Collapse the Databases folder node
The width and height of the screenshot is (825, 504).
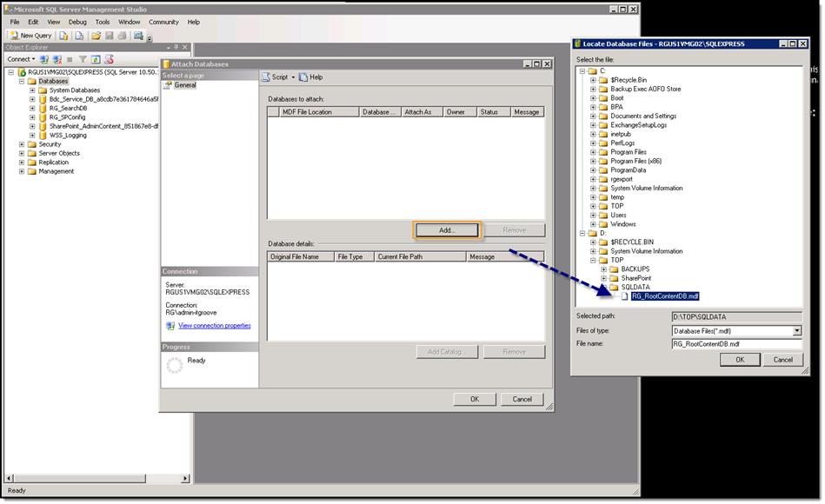[x=22, y=81]
